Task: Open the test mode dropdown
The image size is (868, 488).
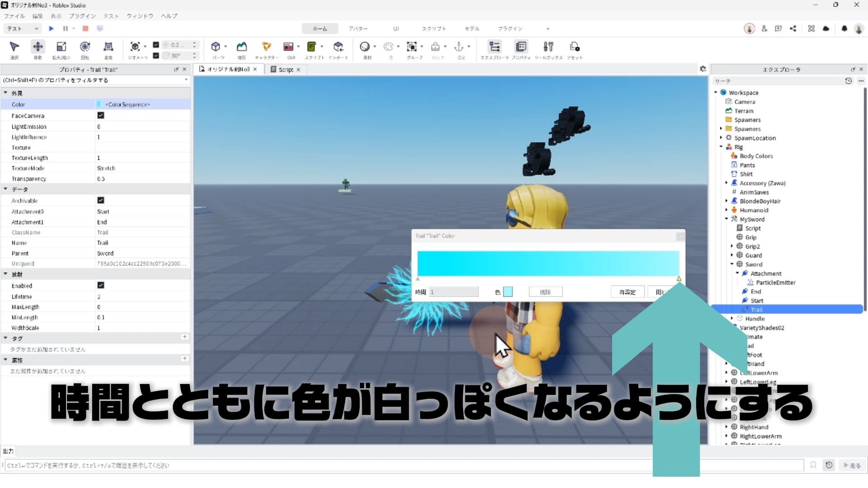Action: [x=23, y=28]
